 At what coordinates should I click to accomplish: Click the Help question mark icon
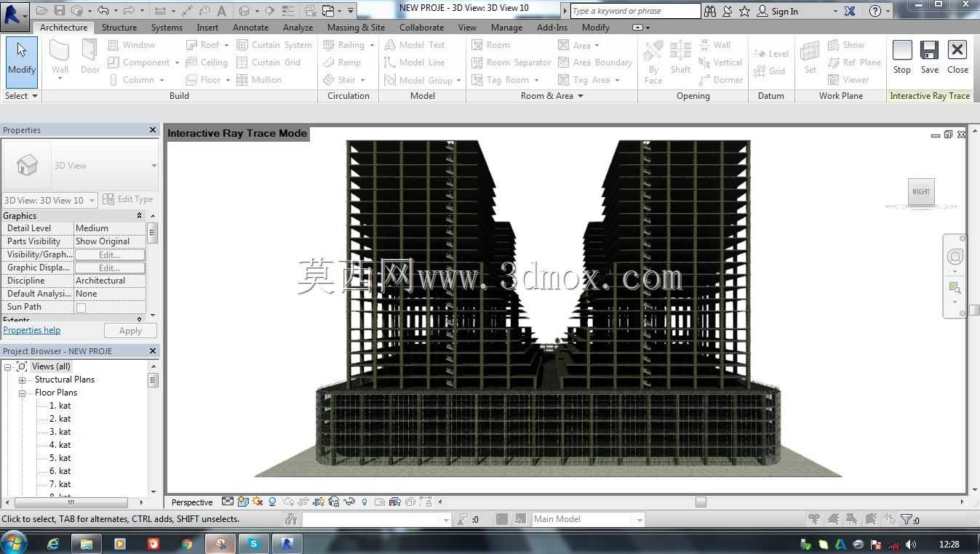[875, 11]
